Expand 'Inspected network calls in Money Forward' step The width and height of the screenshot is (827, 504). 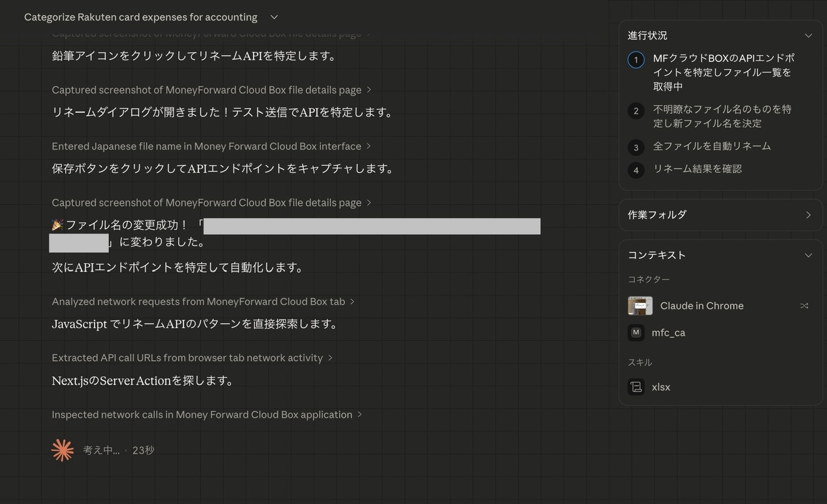[x=207, y=414]
